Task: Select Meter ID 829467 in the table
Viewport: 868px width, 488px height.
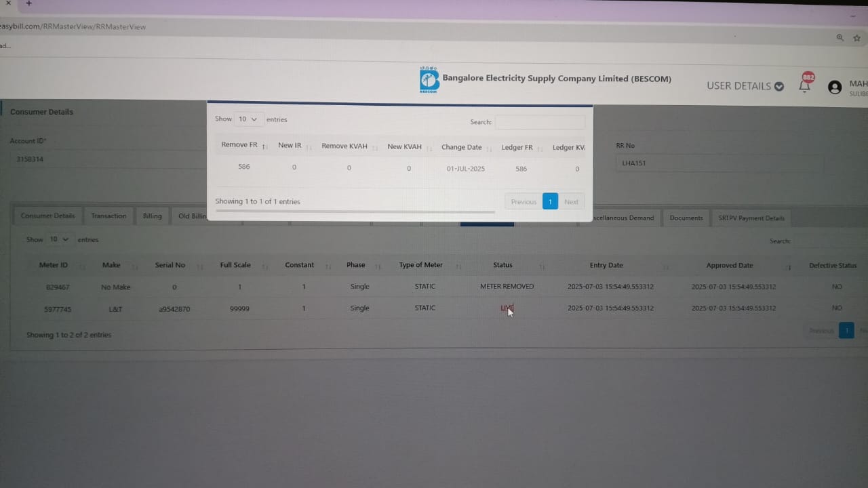Action: (58, 287)
